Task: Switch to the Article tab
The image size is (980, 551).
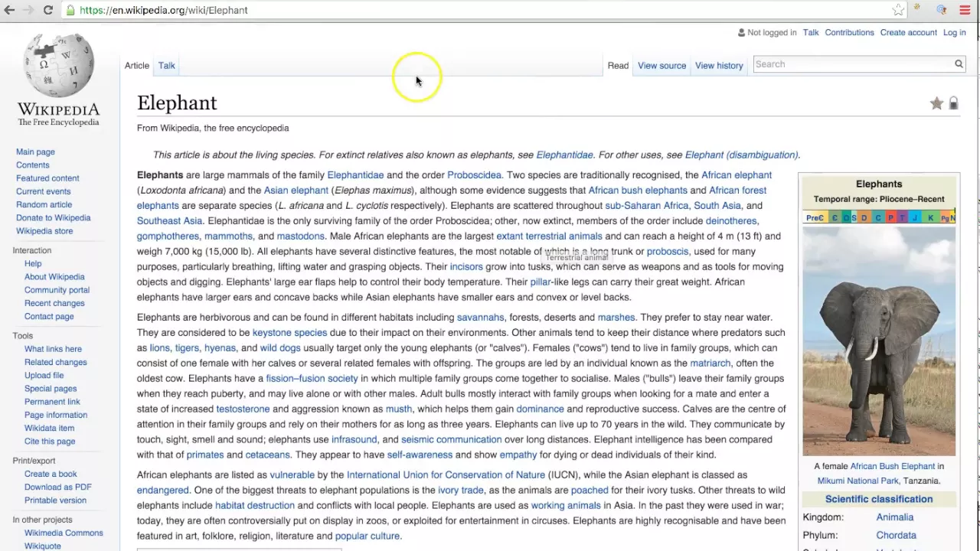Action: [137, 65]
